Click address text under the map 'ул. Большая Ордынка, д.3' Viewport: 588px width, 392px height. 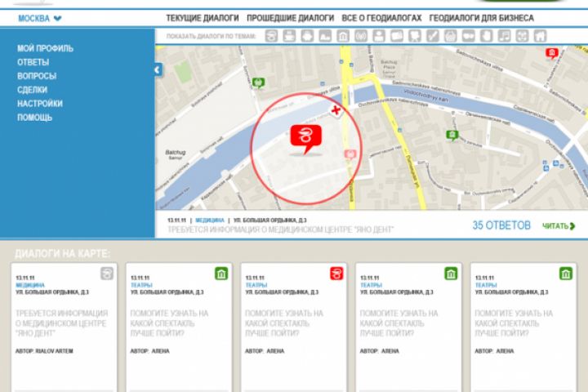pyautogui.click(x=270, y=220)
